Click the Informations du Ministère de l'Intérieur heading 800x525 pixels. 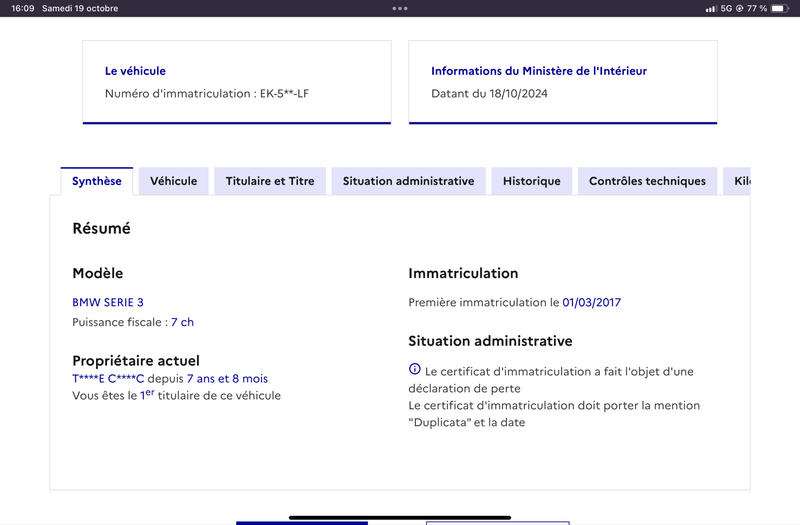pos(539,71)
